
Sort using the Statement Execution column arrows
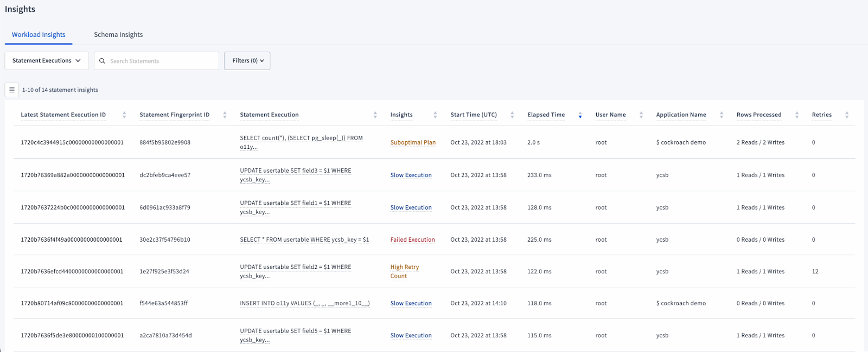375,115
